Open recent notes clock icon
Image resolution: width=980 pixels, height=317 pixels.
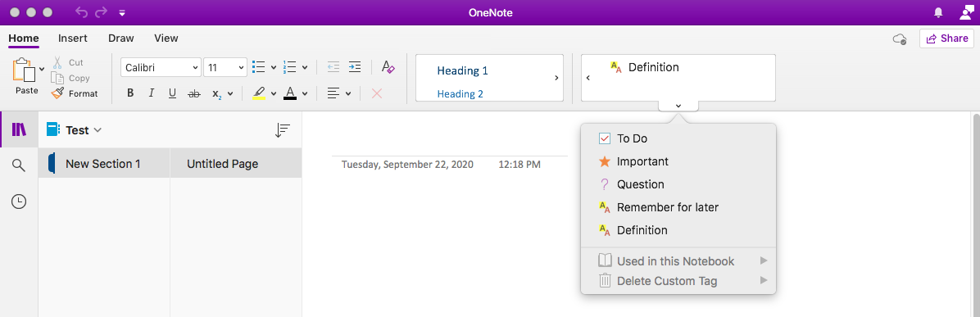(20, 201)
